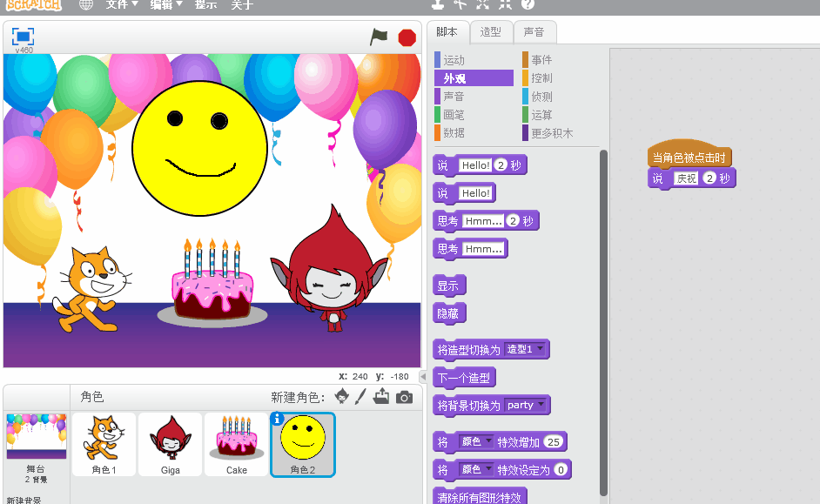This screenshot has width=820, height=504.
Task: Open the 编辑 menu
Action: point(165,4)
